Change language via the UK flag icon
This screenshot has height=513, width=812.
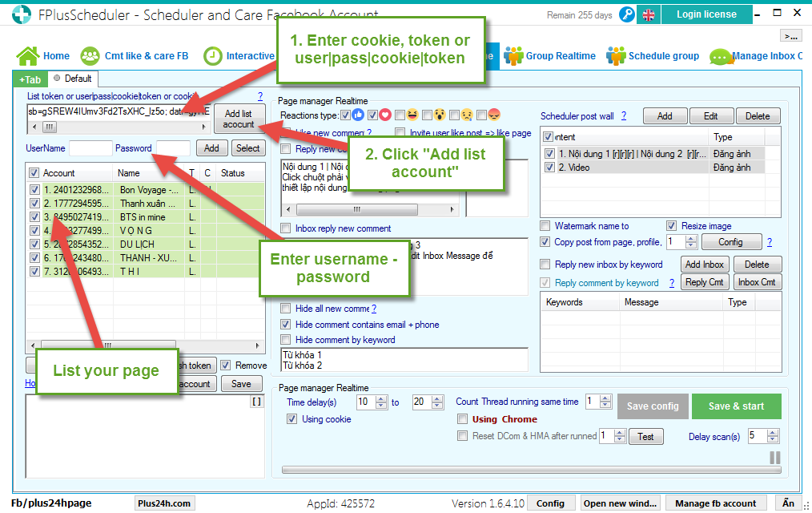649,15
